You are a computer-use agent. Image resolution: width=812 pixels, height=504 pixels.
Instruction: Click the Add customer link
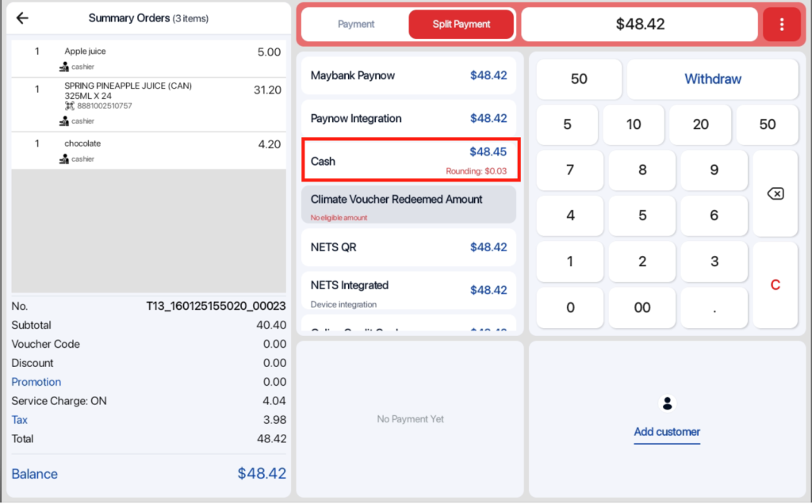tap(667, 432)
